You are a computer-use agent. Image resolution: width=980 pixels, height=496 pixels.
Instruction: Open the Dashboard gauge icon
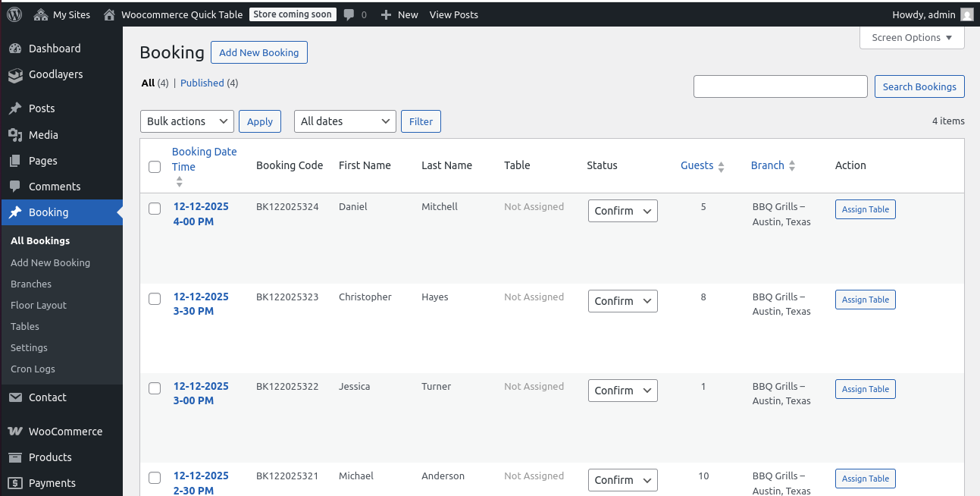pyautogui.click(x=15, y=49)
